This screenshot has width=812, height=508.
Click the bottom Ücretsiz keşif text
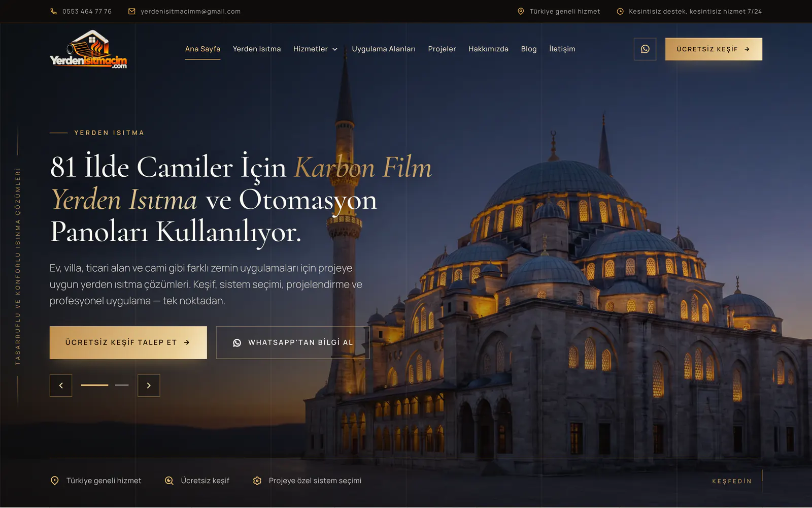click(x=205, y=481)
